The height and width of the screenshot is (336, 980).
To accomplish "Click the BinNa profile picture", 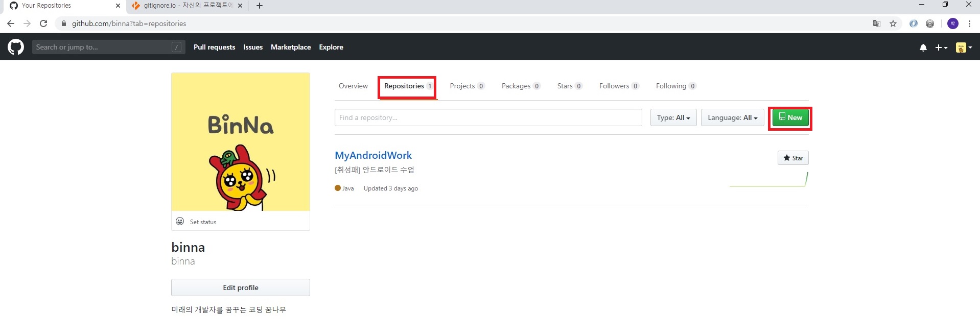I will [241, 141].
